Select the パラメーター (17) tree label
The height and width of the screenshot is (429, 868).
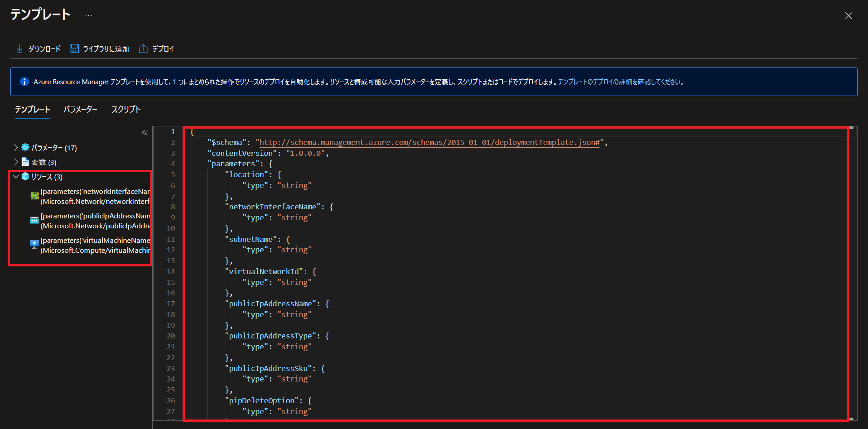click(x=54, y=148)
